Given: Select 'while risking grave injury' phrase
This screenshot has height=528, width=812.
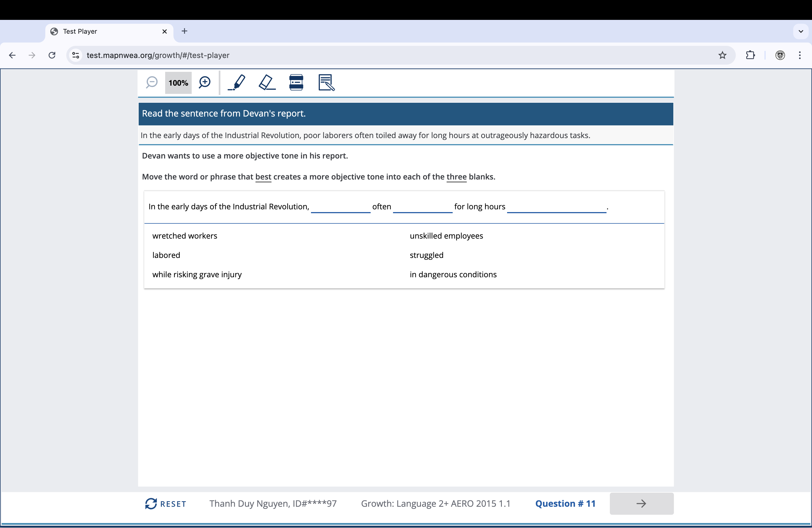Looking at the screenshot, I should [x=197, y=274].
